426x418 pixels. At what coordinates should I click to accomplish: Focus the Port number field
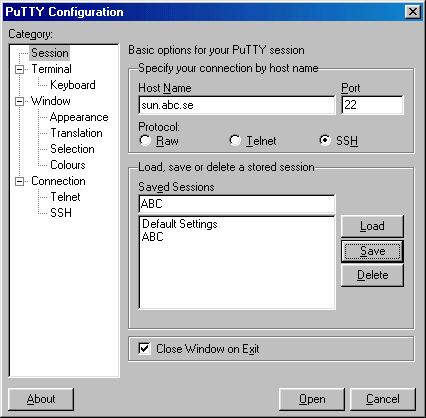(x=372, y=105)
